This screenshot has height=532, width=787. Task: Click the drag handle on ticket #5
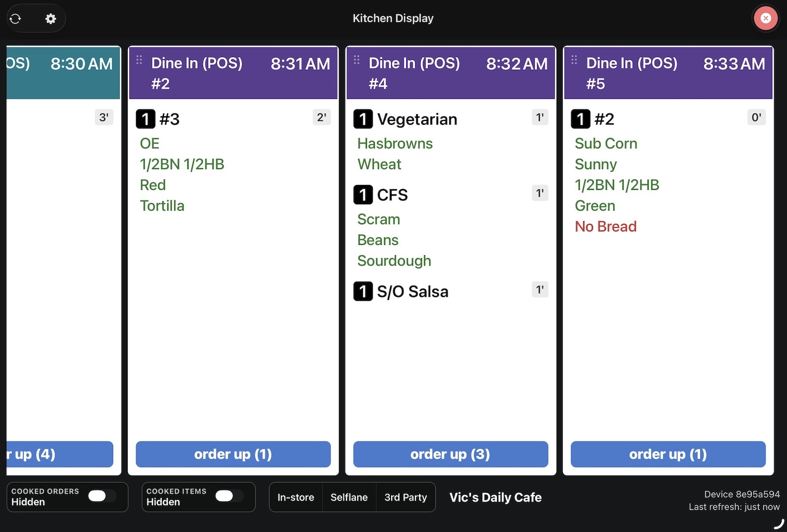coord(574,60)
